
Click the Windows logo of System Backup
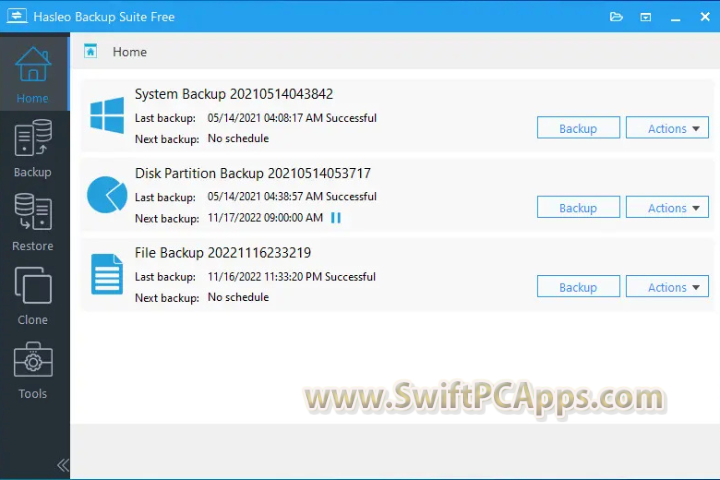[107, 115]
